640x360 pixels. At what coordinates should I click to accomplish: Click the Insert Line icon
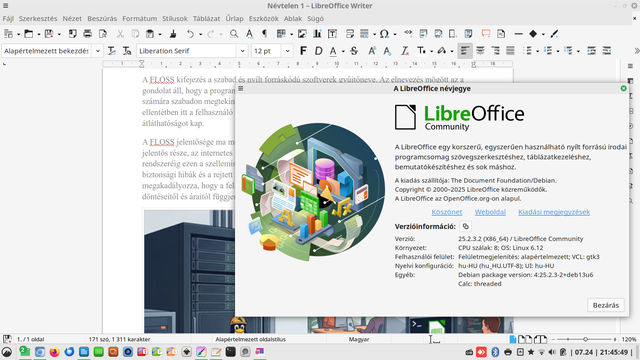click(x=518, y=34)
